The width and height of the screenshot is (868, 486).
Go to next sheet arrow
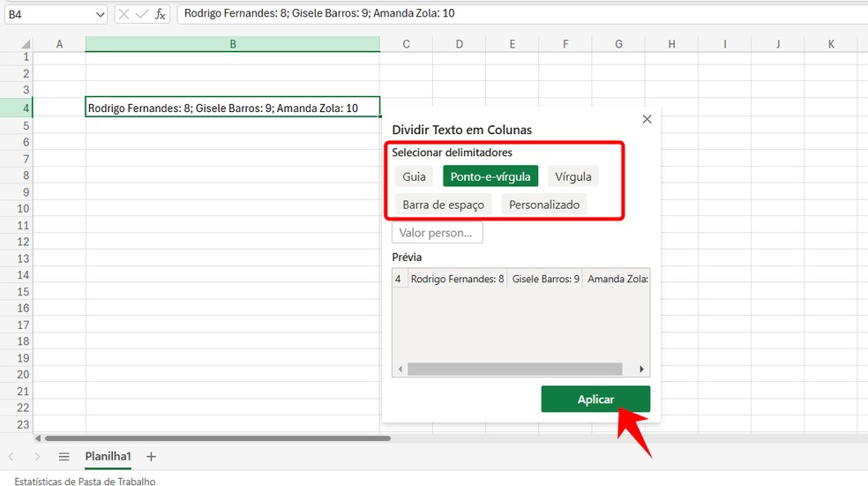point(37,457)
